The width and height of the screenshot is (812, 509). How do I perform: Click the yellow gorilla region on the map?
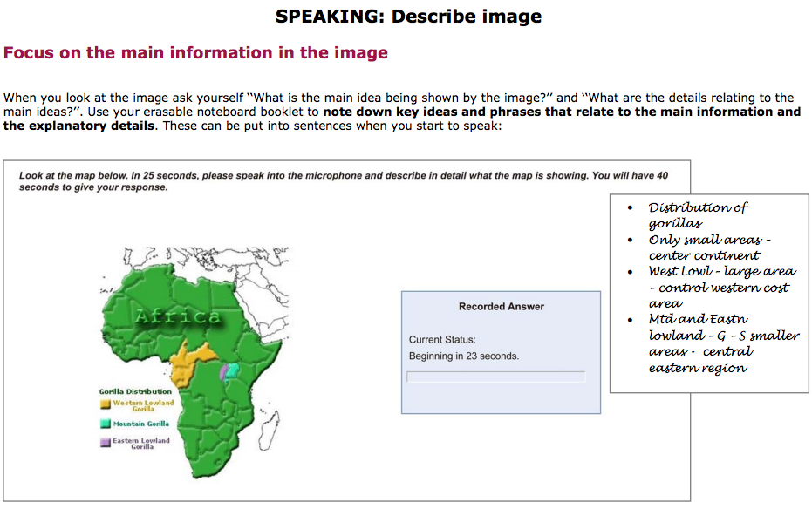click(186, 364)
